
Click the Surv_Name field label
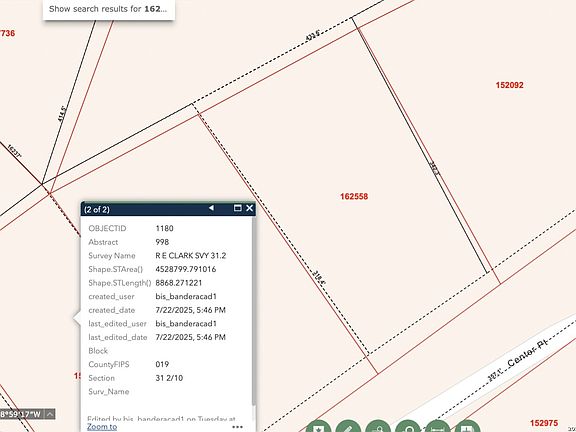tap(109, 392)
